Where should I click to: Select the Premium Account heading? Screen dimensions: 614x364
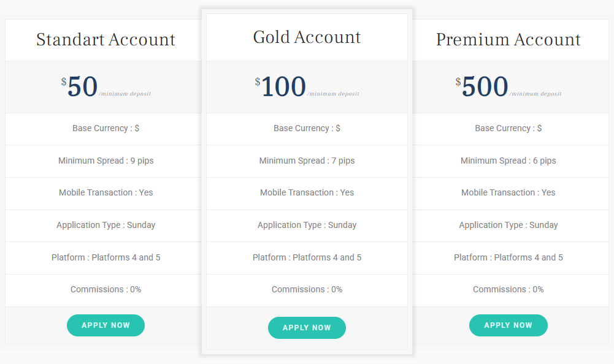tap(508, 40)
